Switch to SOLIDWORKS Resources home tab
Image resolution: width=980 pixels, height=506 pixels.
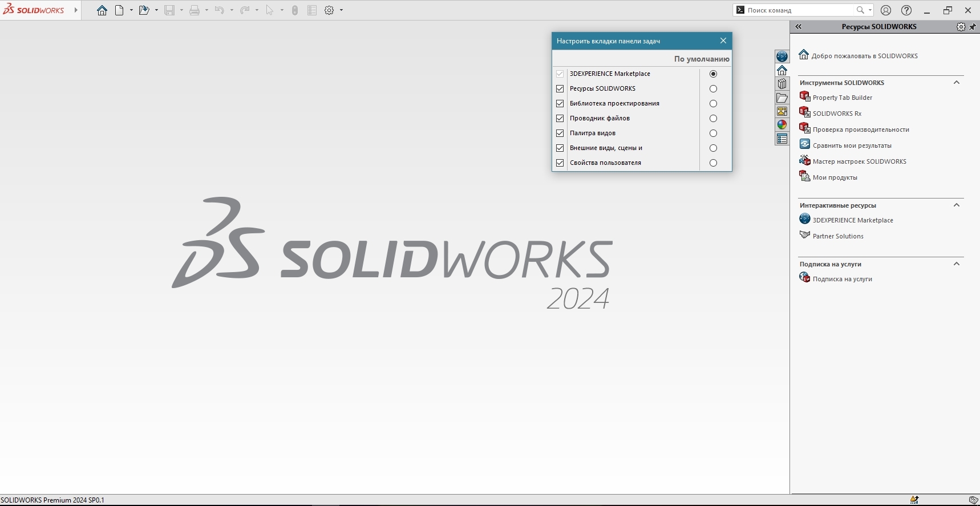tap(782, 70)
